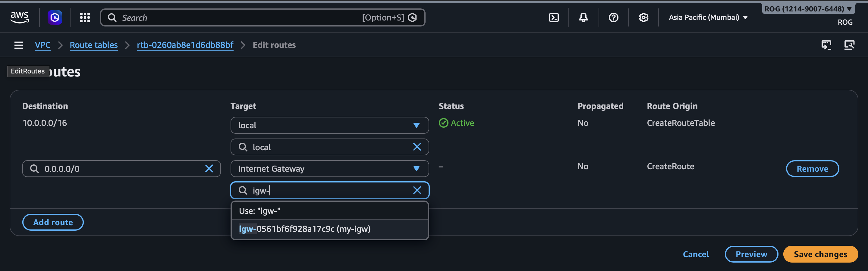868x271 pixels.
Task: Open the notifications bell
Action: point(583,17)
